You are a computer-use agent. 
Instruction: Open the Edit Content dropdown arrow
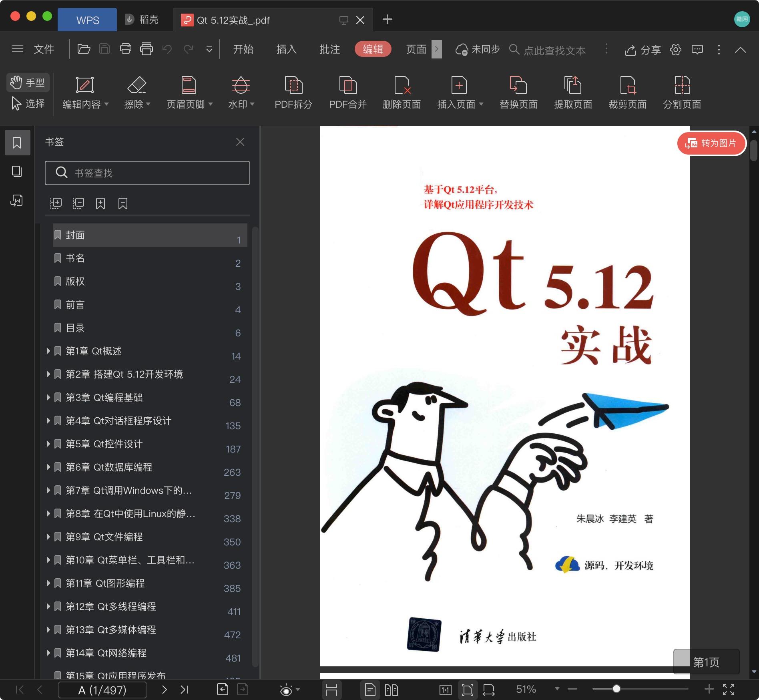click(x=106, y=104)
